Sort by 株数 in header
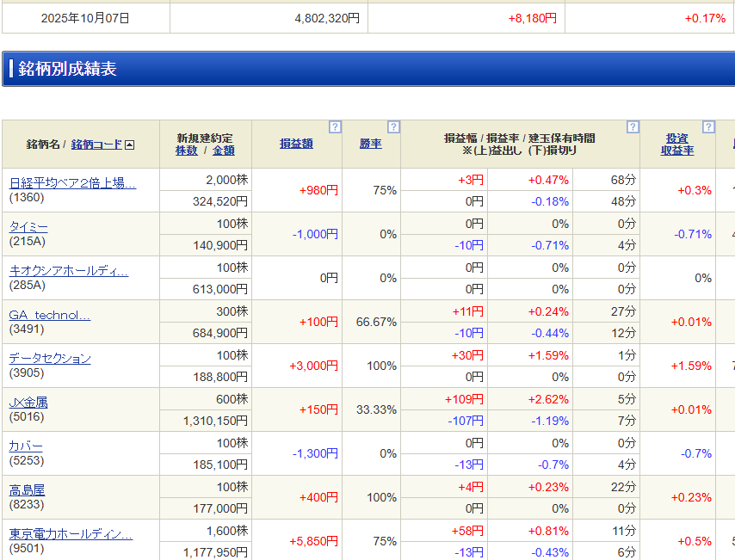Image resolution: width=735 pixels, height=560 pixels. [x=187, y=151]
